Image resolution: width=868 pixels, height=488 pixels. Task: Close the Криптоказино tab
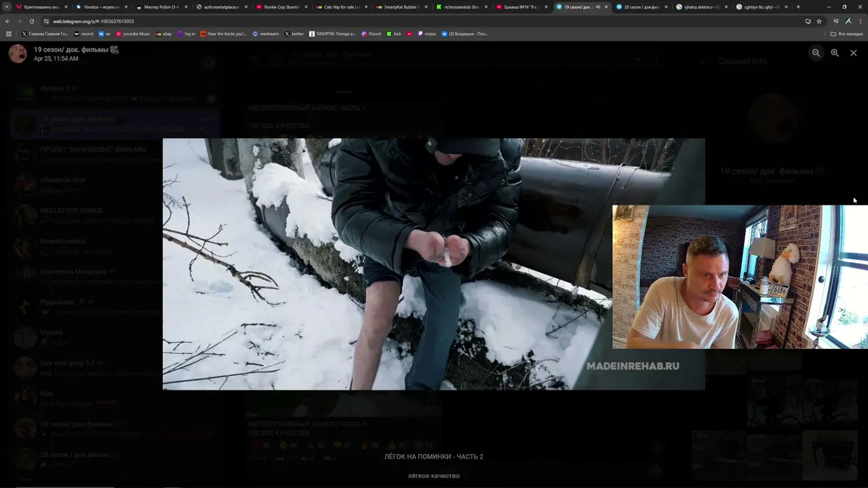pos(66,7)
